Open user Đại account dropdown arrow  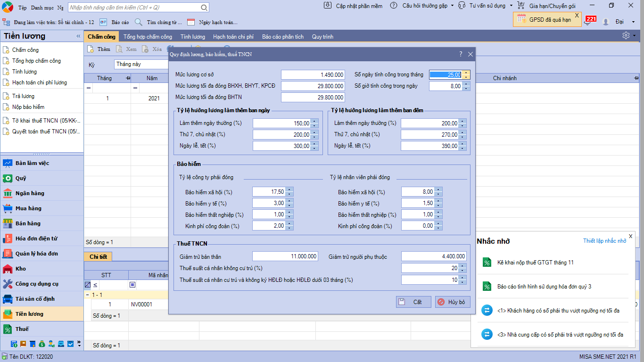(x=633, y=22)
